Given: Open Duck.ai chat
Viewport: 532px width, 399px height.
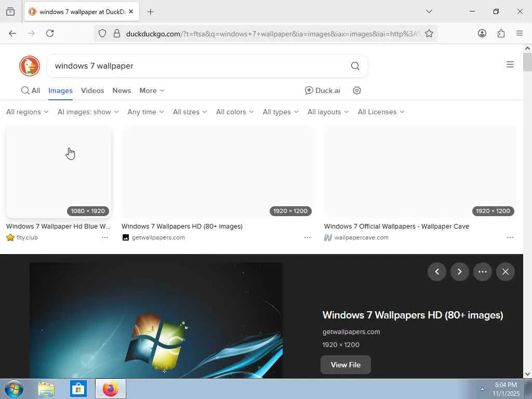Looking at the screenshot, I should point(322,90).
